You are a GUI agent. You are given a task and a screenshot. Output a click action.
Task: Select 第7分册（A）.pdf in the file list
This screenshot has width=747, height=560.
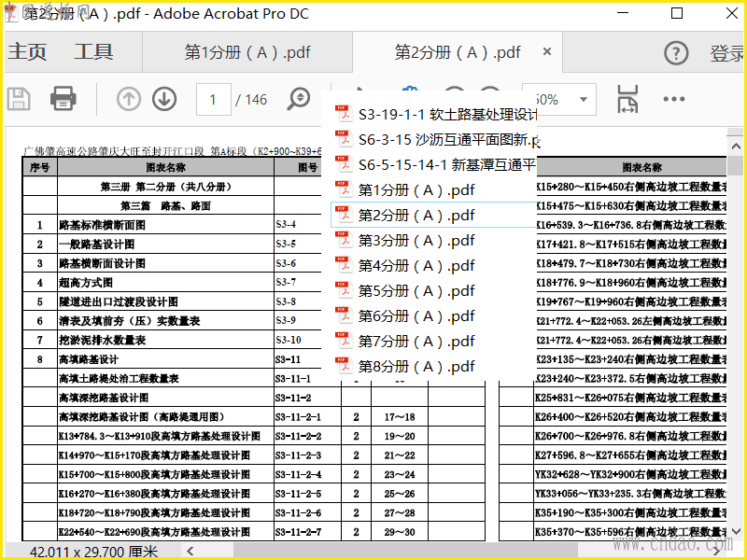pyautogui.click(x=433, y=342)
